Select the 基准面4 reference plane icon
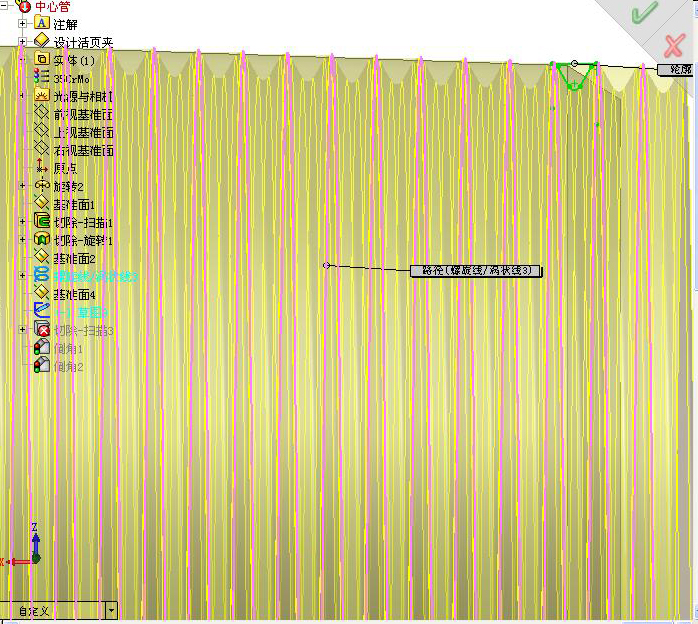698x624 pixels. coord(41,293)
